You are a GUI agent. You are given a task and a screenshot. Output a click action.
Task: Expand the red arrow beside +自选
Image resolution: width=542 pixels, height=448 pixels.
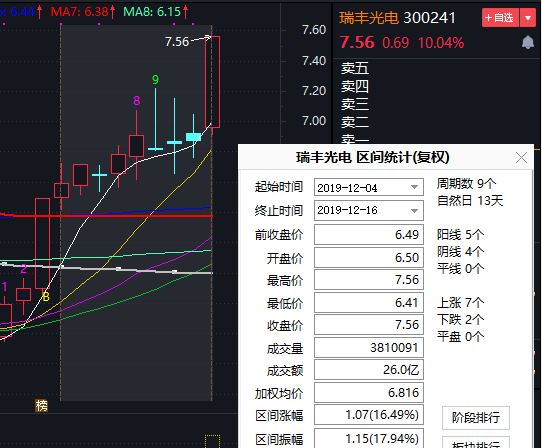[x=528, y=18]
